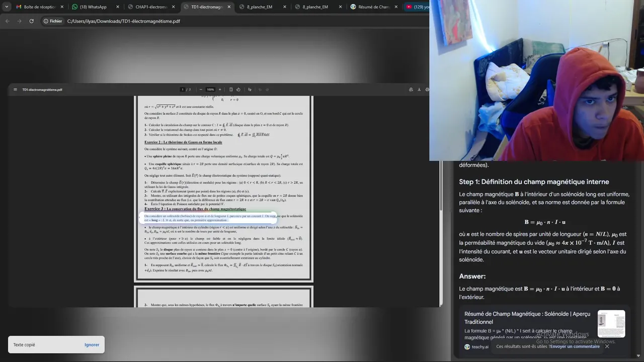
Task: Activate the PDF annotation draw tool
Action: 250,89
